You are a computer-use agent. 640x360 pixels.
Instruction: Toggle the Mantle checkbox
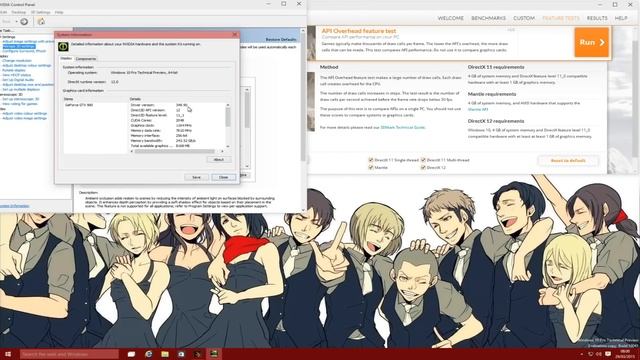pyautogui.click(x=371, y=167)
